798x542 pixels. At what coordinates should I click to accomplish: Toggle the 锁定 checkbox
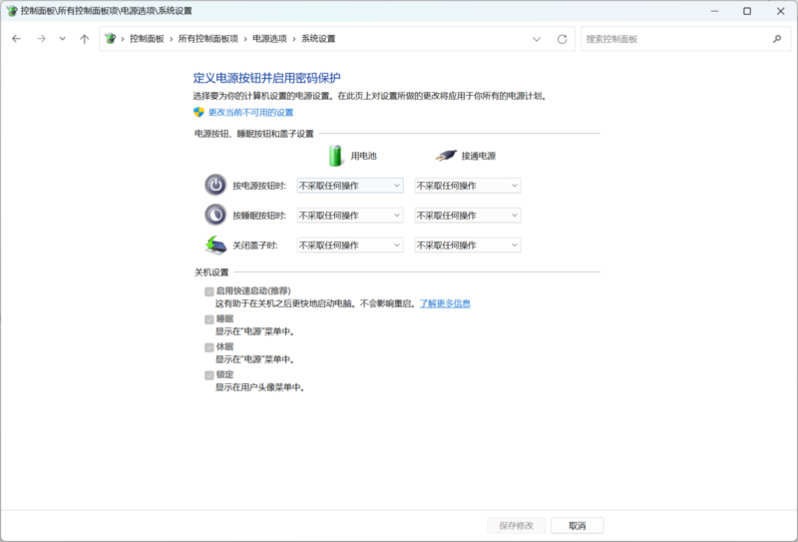click(x=209, y=375)
